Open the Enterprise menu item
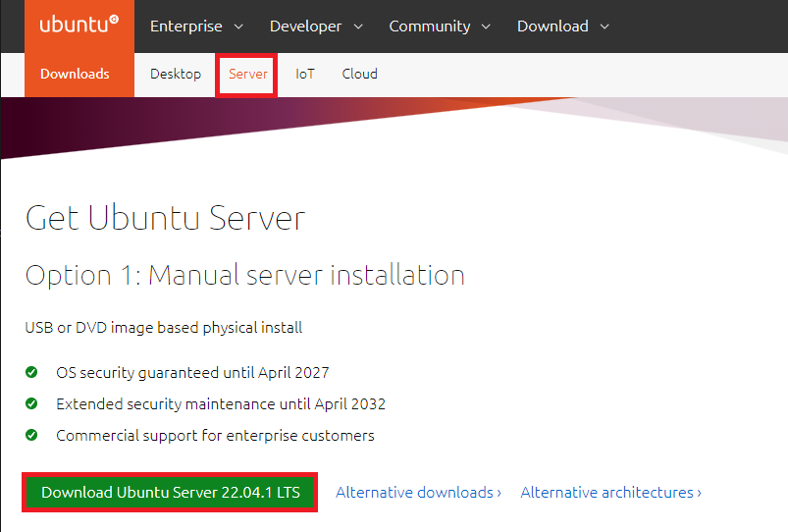This screenshot has width=788, height=532. coord(185,27)
